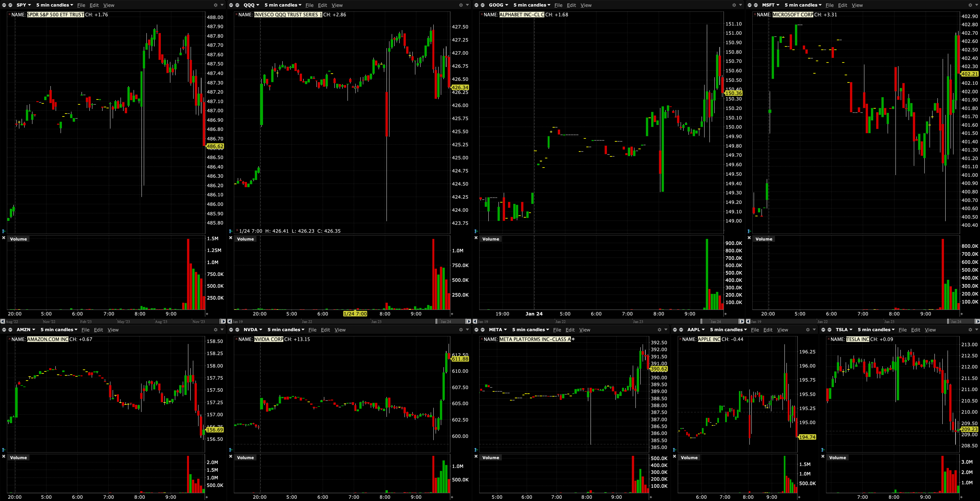980x501 pixels.
Task: Open the View menu in AMZN chart
Action: [113, 330]
